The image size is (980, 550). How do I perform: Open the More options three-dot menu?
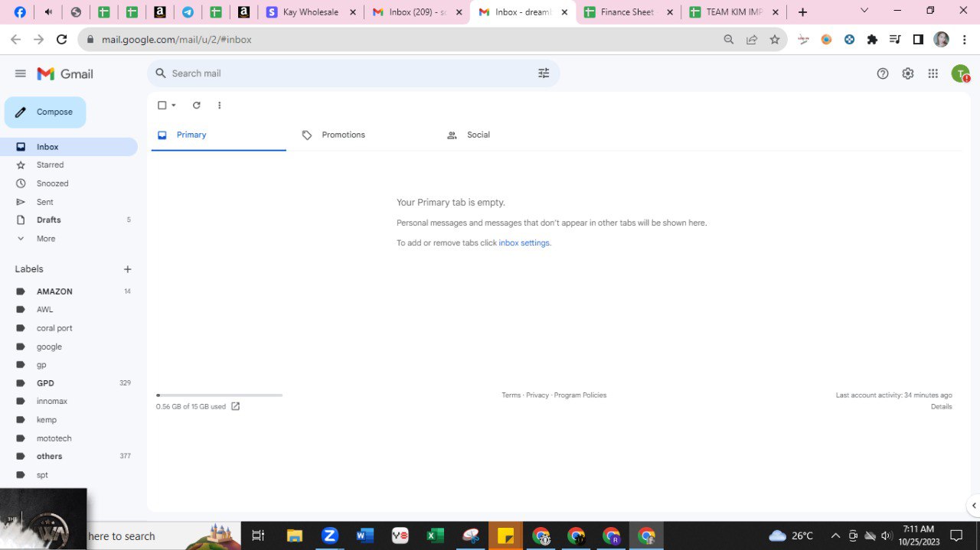pyautogui.click(x=219, y=106)
